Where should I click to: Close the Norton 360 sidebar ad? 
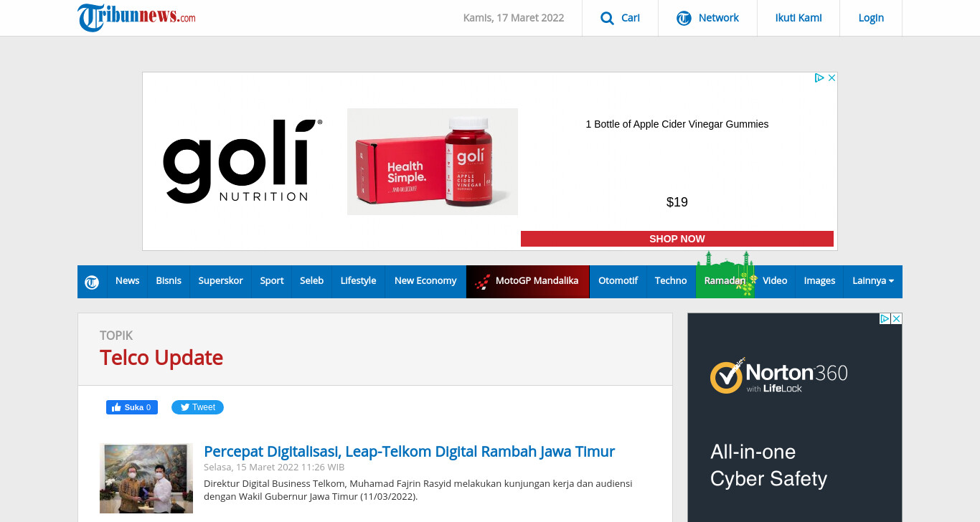(897, 318)
